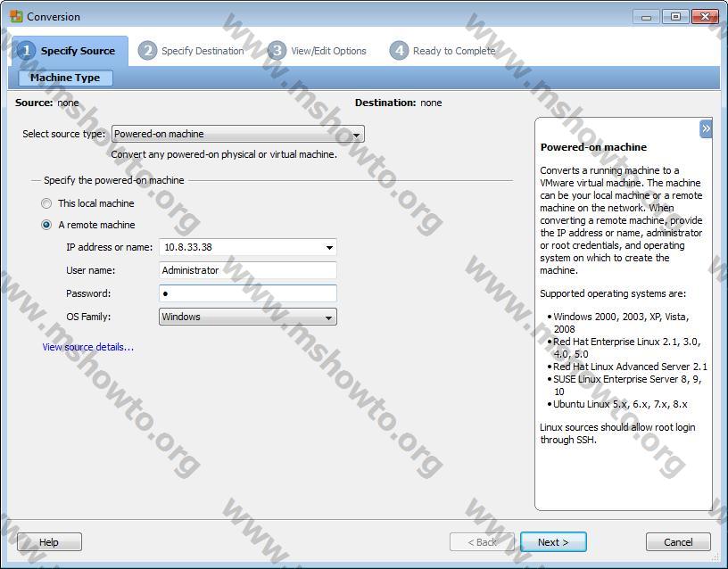
Task: Switch to the Specify Source step
Action: [x=70, y=51]
